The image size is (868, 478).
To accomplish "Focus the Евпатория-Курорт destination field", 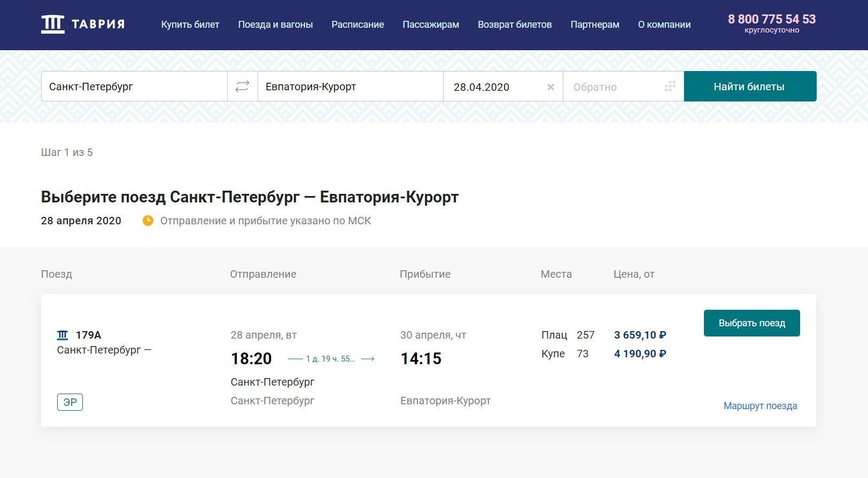I will (351, 87).
